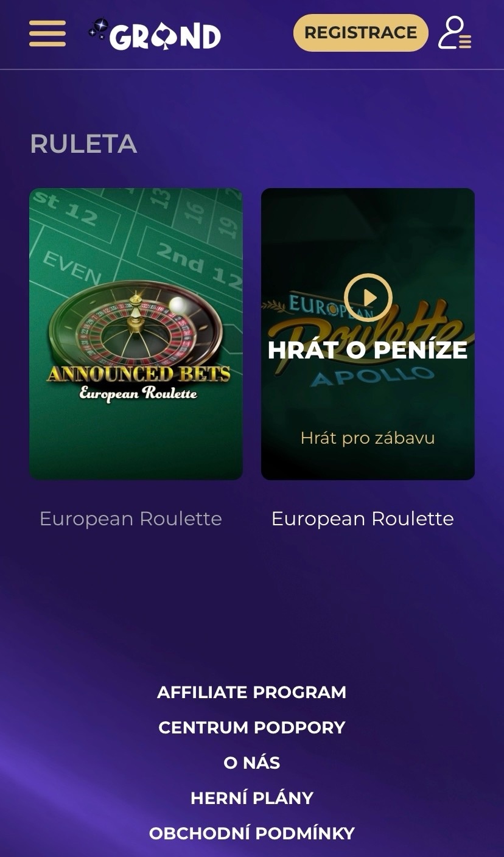This screenshot has width=504, height=857.
Task: Click the Registrace button
Action: [361, 33]
